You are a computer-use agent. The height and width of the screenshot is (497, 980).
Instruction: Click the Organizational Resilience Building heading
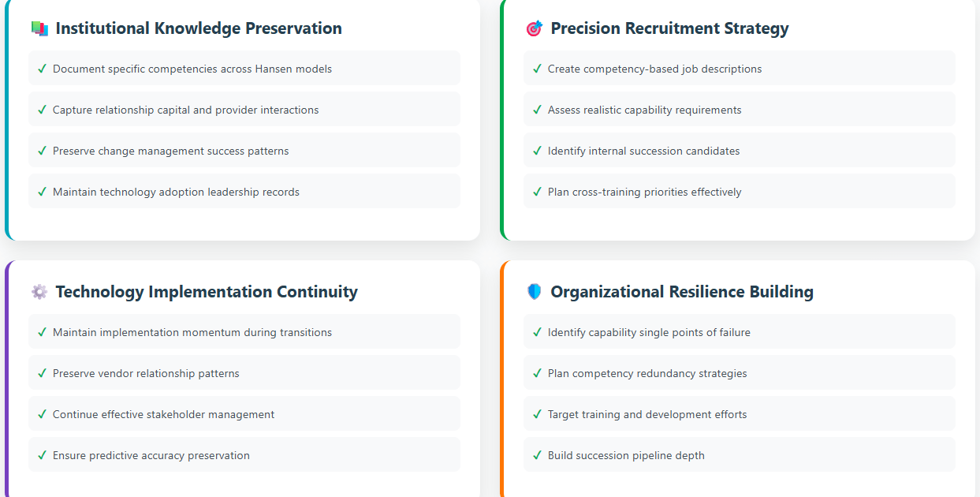[x=682, y=292]
